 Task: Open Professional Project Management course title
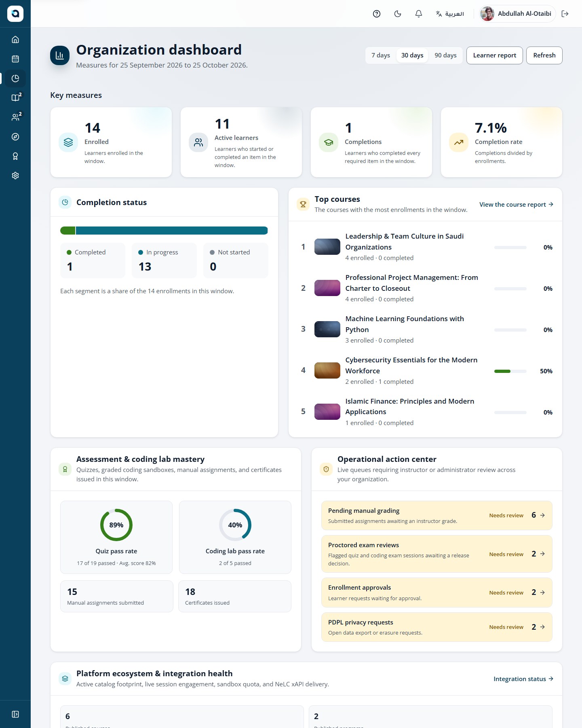tap(411, 283)
